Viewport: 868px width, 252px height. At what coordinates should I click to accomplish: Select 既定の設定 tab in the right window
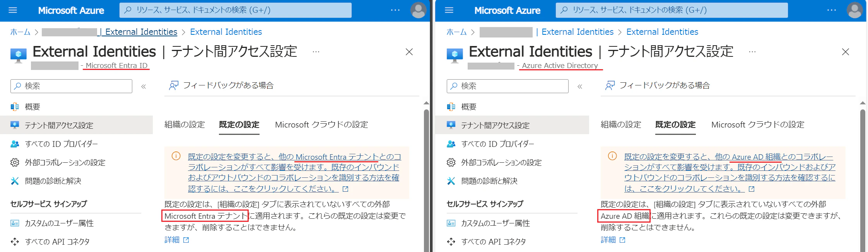[x=675, y=124]
